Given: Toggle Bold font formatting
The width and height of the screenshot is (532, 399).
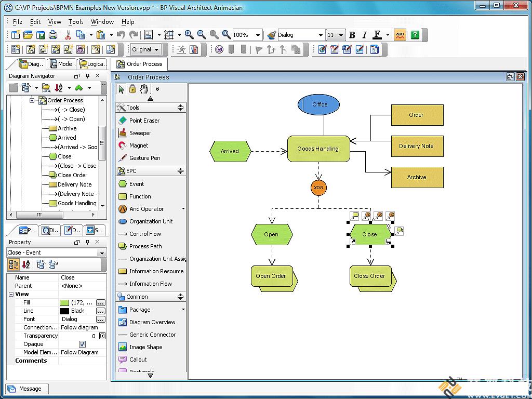Looking at the screenshot, I should click(x=352, y=35).
